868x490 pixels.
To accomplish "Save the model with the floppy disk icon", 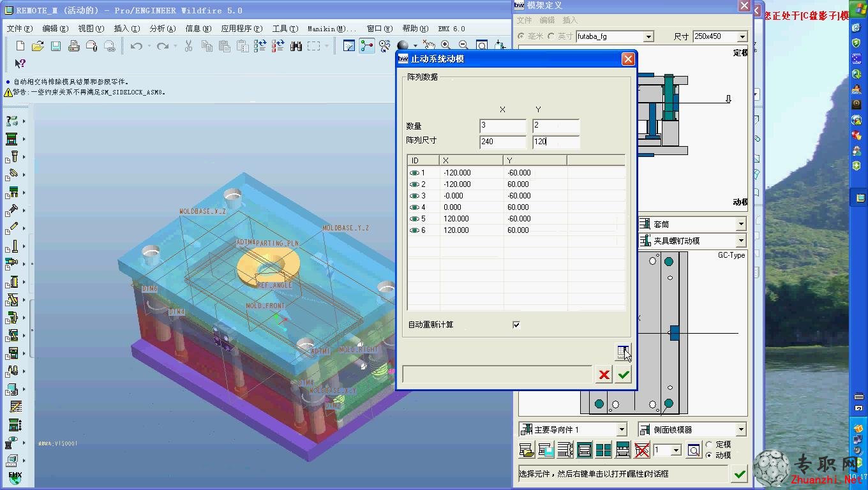I will (56, 46).
